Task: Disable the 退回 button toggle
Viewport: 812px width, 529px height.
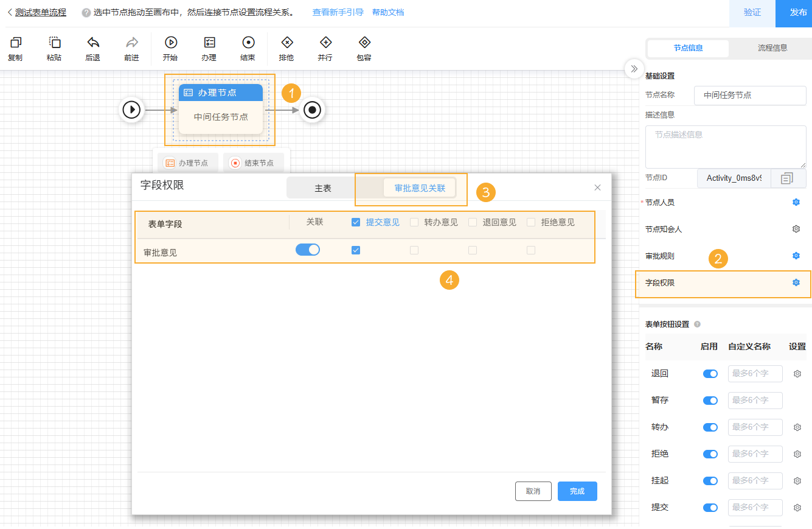Action: (710, 373)
